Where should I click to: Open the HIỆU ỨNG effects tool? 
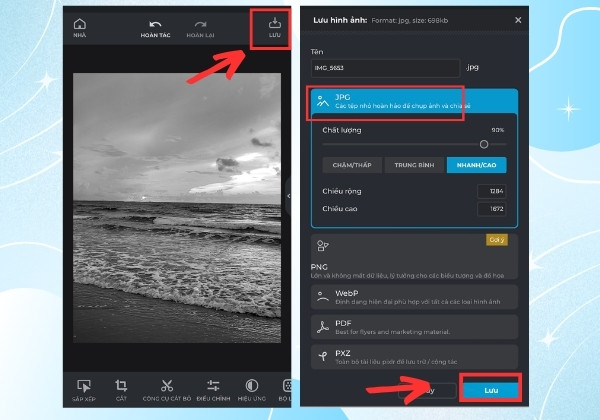[252, 391]
